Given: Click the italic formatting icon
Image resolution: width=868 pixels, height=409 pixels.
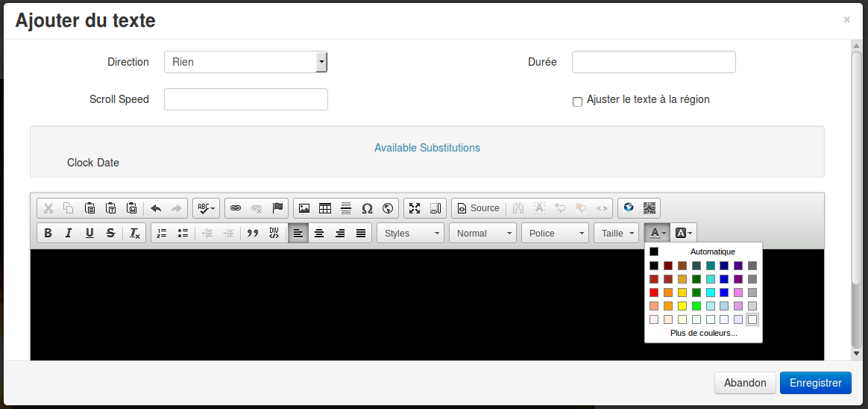Looking at the screenshot, I should [x=69, y=233].
